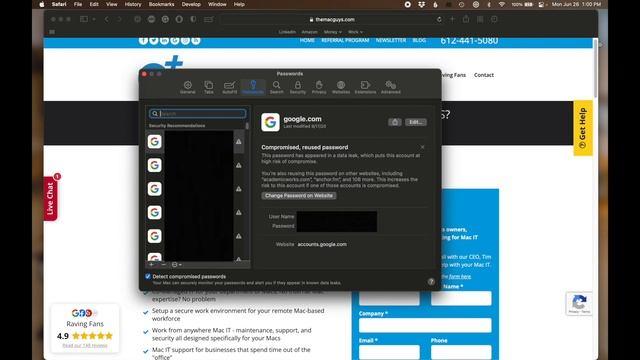Click the Edit… button for google.com
640x360 pixels.
click(416, 122)
